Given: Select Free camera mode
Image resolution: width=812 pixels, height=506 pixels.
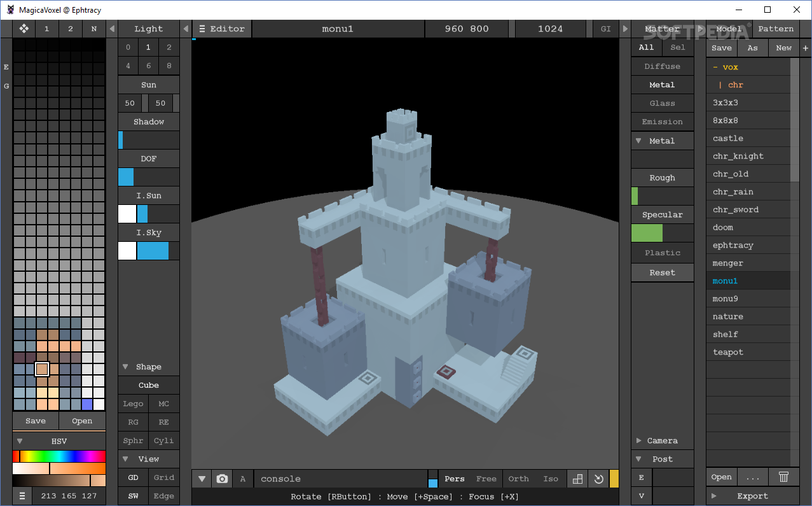Looking at the screenshot, I should tap(486, 479).
